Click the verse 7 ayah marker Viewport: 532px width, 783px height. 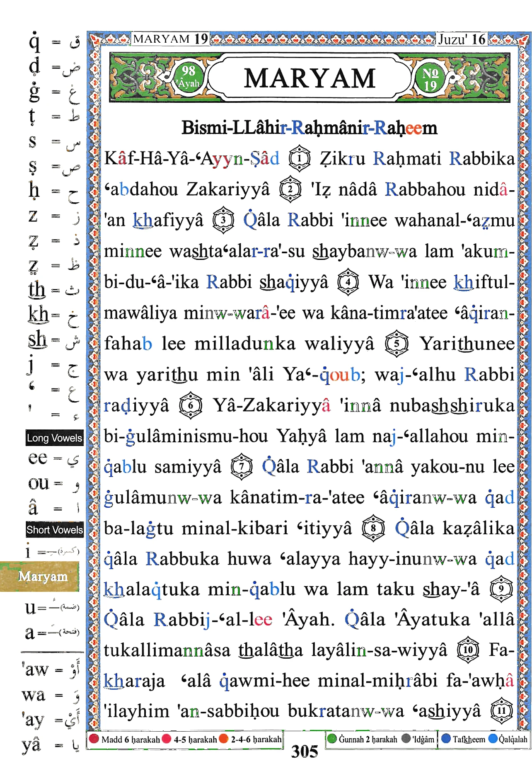(242, 467)
